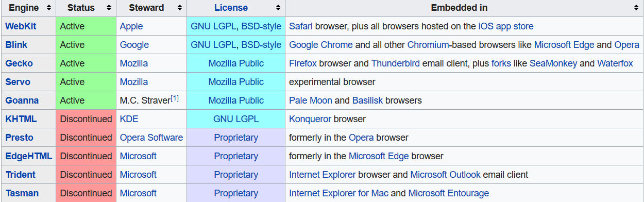
Task: Open Mozilla Public link in Servo row
Action: pyautogui.click(x=236, y=82)
